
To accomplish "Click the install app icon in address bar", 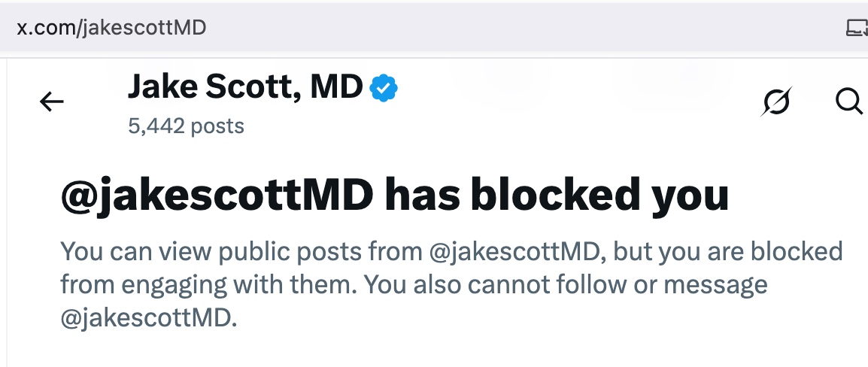I will [x=856, y=29].
